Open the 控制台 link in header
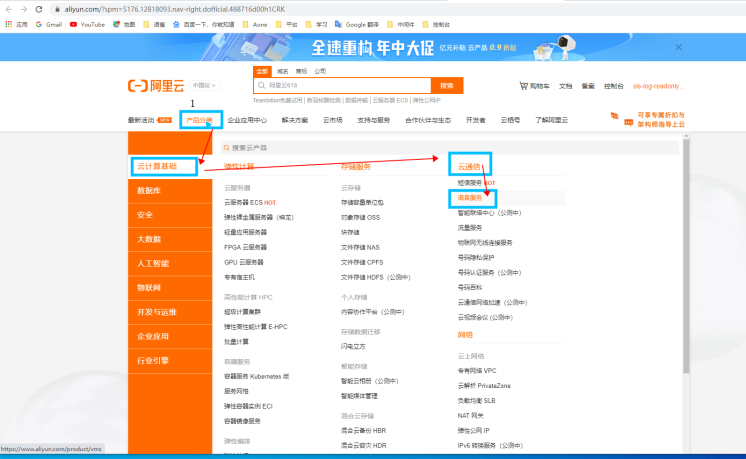The height and width of the screenshot is (459, 746). [x=614, y=86]
